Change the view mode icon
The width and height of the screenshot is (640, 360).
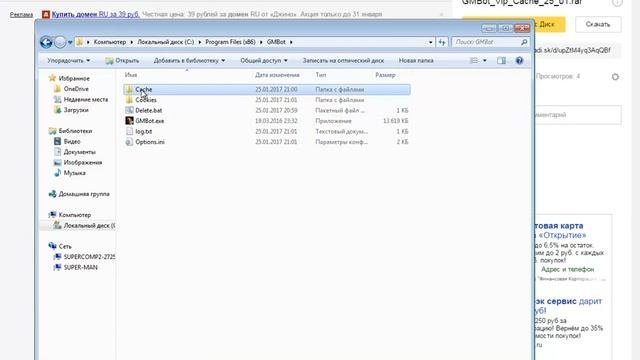click(x=474, y=60)
